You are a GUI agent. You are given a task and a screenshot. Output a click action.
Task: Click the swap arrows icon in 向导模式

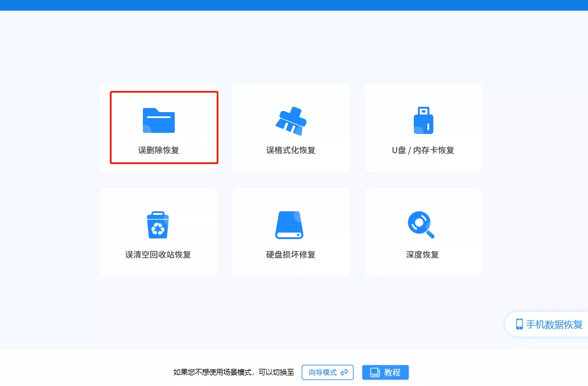(344, 372)
